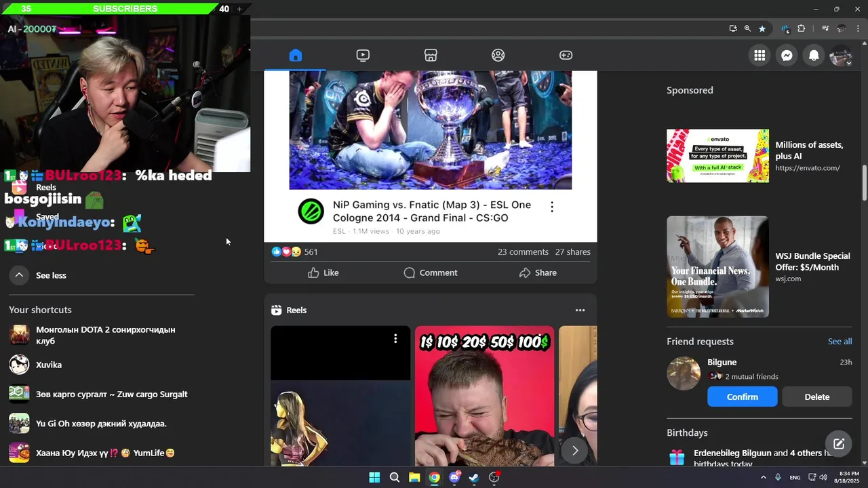
Task: Open the NiP Gaming video options menu
Action: pos(552,207)
